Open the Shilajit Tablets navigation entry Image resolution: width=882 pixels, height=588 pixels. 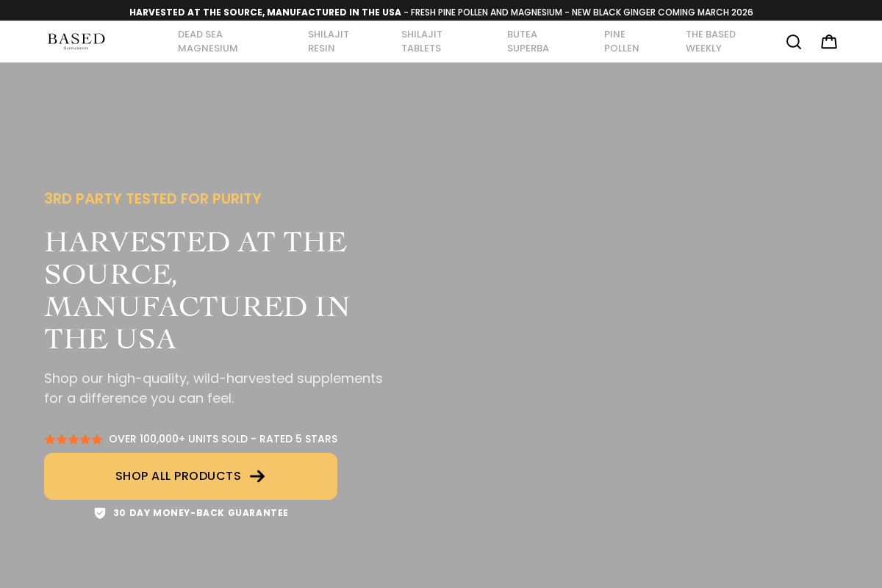(x=422, y=41)
